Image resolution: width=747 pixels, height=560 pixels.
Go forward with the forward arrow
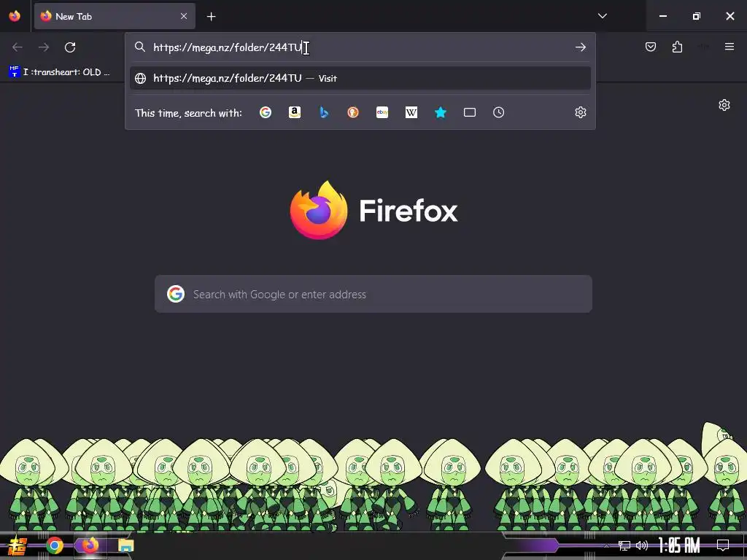pos(44,47)
